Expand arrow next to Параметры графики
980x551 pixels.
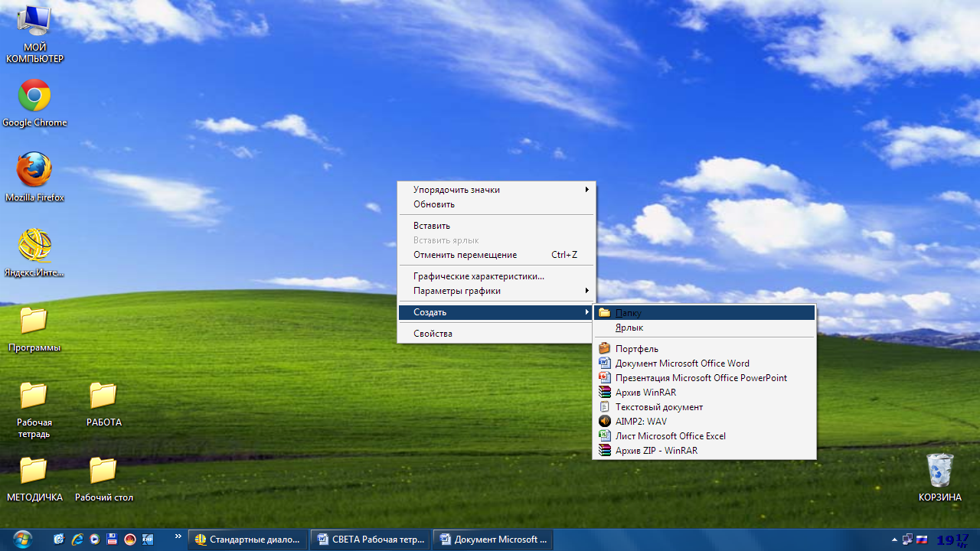587,291
